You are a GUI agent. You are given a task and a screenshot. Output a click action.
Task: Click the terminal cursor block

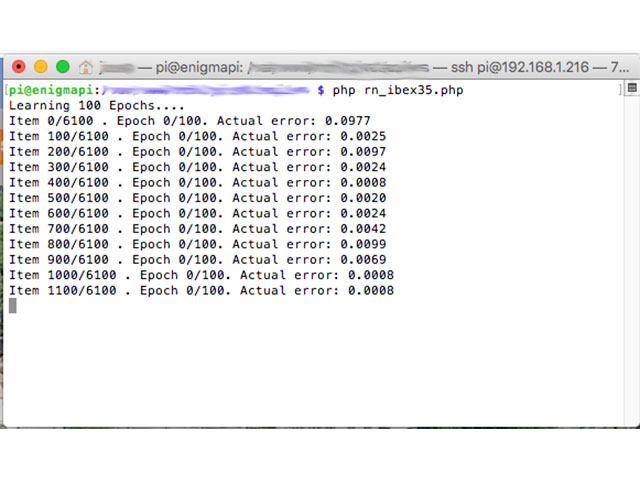tap(13, 306)
